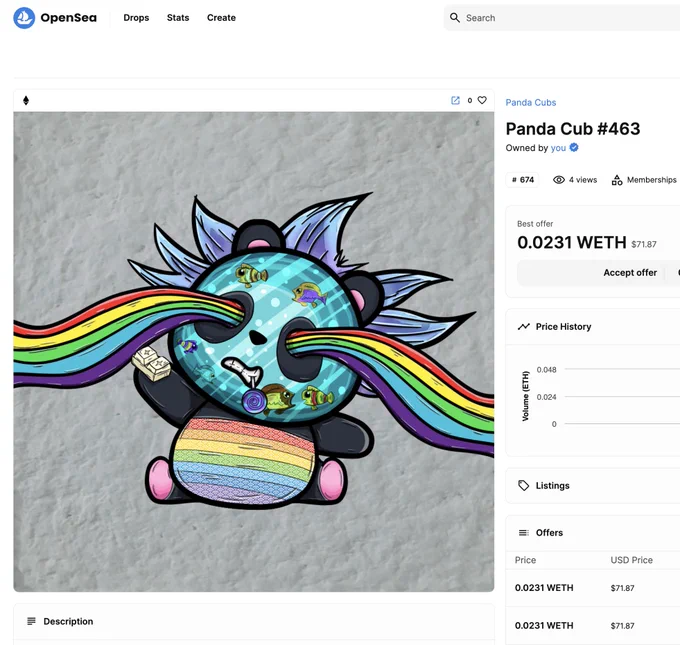Open the Panda Cubs collection link
The height and width of the screenshot is (645, 680).
click(x=531, y=102)
